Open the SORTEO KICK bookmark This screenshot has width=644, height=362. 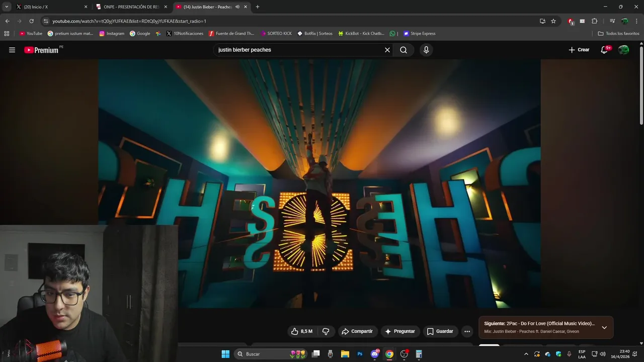coord(276,34)
